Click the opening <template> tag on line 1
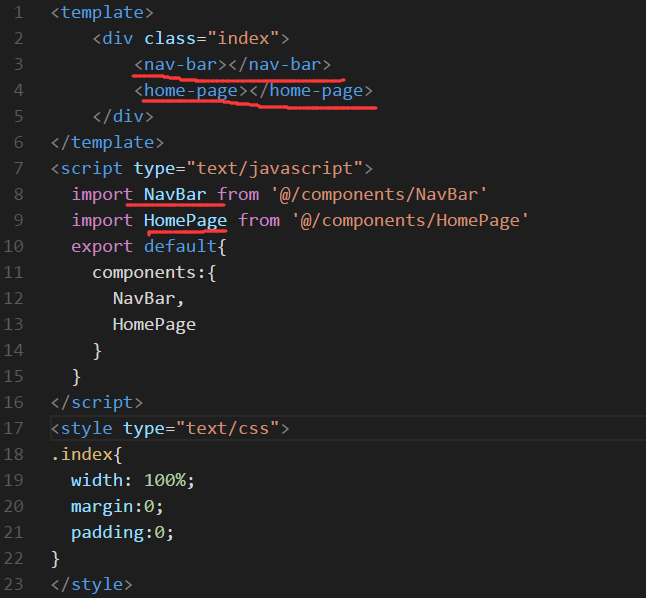The height and width of the screenshot is (598, 646). pyautogui.click(x=102, y=12)
